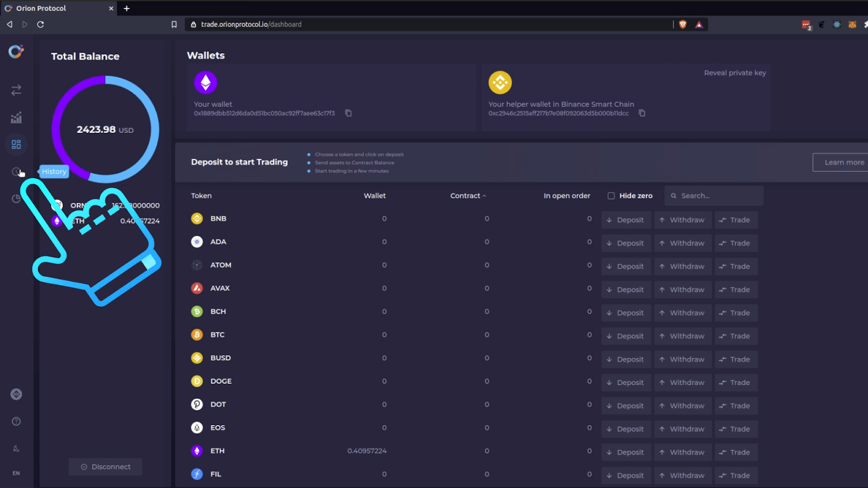
Task: Withdraw BTC
Action: (682, 336)
